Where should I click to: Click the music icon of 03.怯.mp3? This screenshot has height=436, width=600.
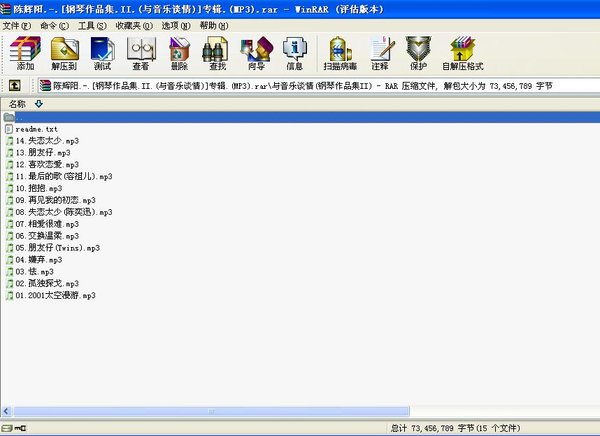pos(10,272)
